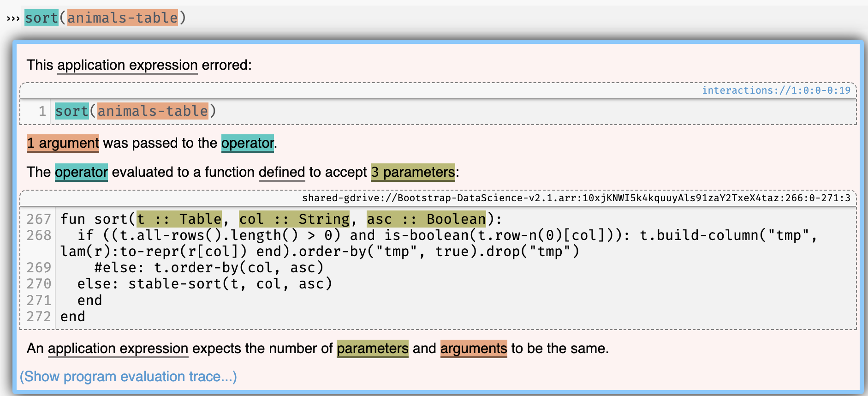Click line number 267 in the gutter

click(x=39, y=219)
